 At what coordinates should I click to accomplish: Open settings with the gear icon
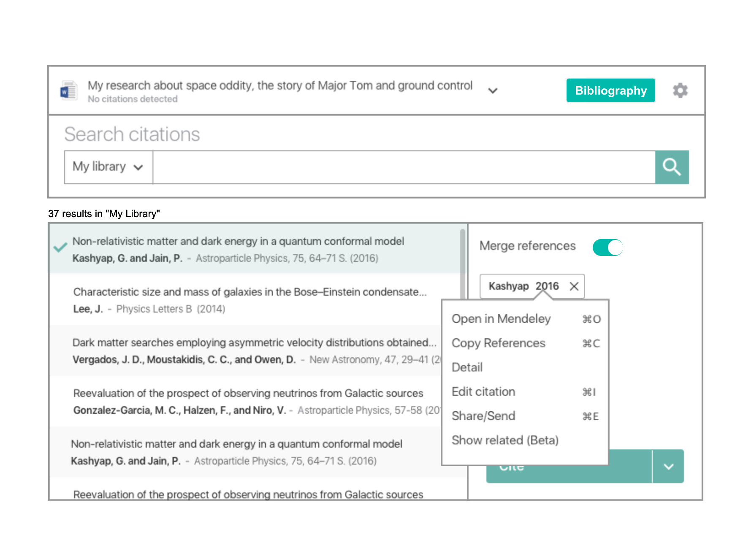(x=680, y=90)
